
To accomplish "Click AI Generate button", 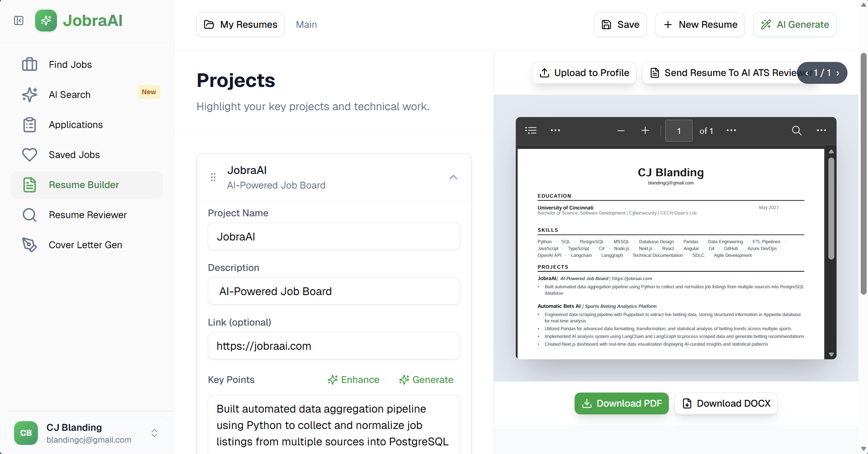I will click(x=795, y=25).
